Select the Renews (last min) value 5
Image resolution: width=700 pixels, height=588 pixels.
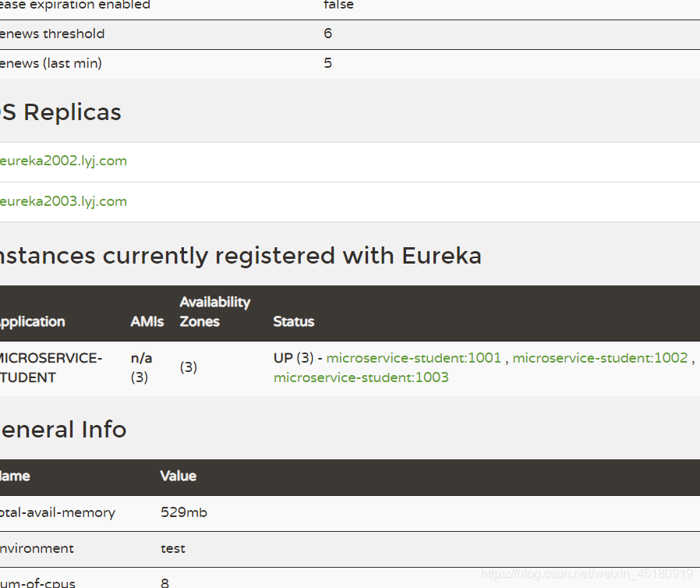[x=327, y=63]
